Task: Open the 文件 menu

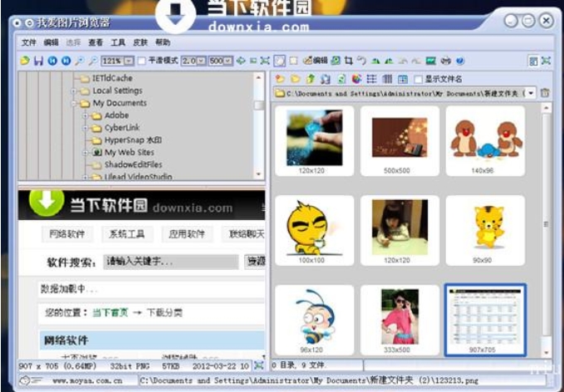Action: pyautogui.click(x=28, y=42)
